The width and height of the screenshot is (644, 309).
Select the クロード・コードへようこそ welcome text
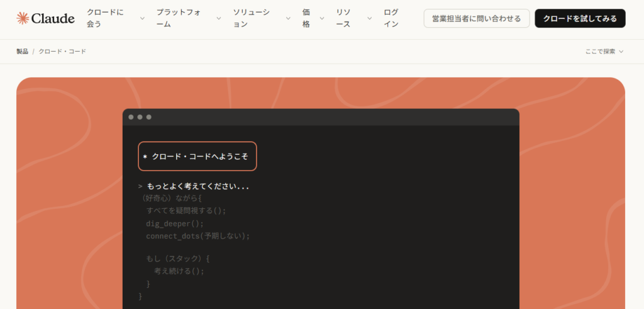[x=200, y=156]
